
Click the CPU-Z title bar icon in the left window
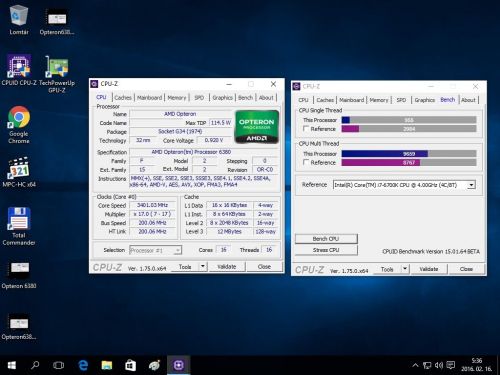pyautogui.click(x=94, y=84)
